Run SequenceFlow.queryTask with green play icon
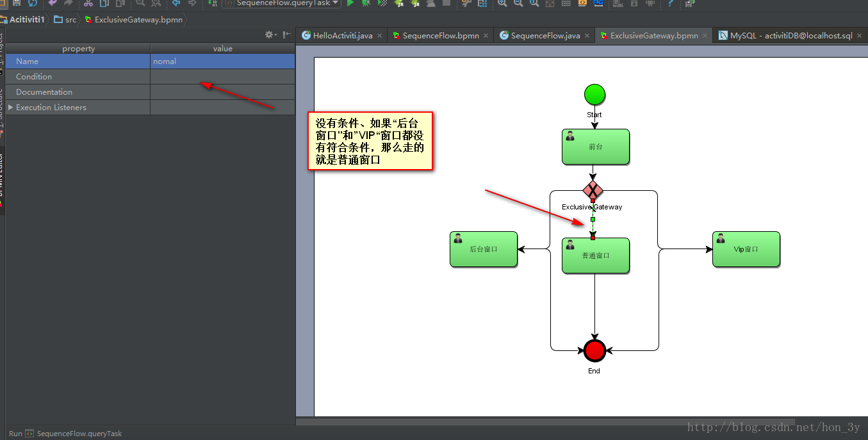This screenshot has width=868, height=440. [x=350, y=3]
